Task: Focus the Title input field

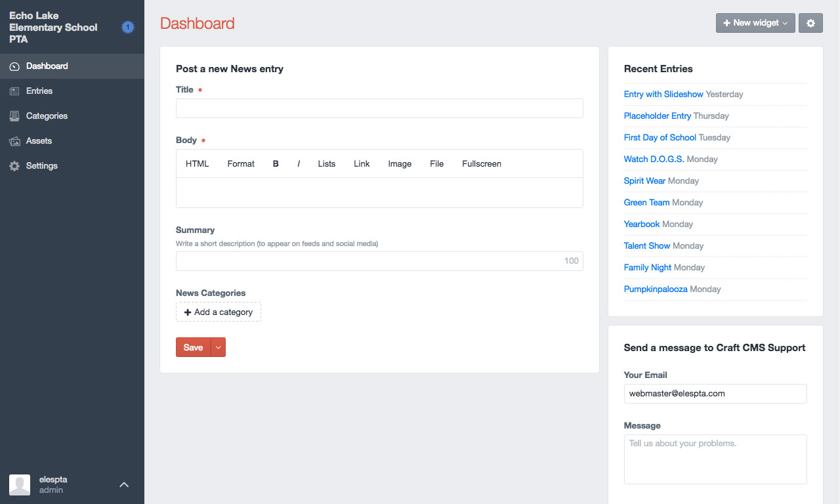Action: click(x=379, y=108)
